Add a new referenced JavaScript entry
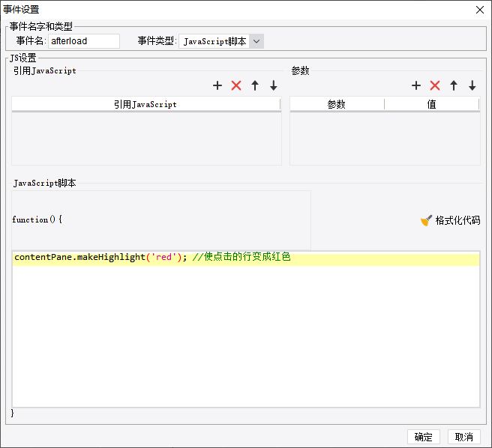 pos(217,85)
